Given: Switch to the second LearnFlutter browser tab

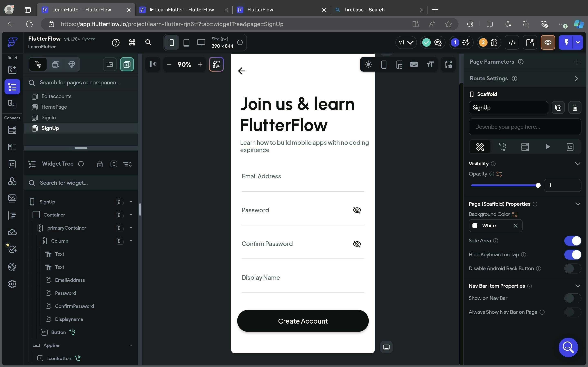Looking at the screenshot, I should click(x=184, y=10).
